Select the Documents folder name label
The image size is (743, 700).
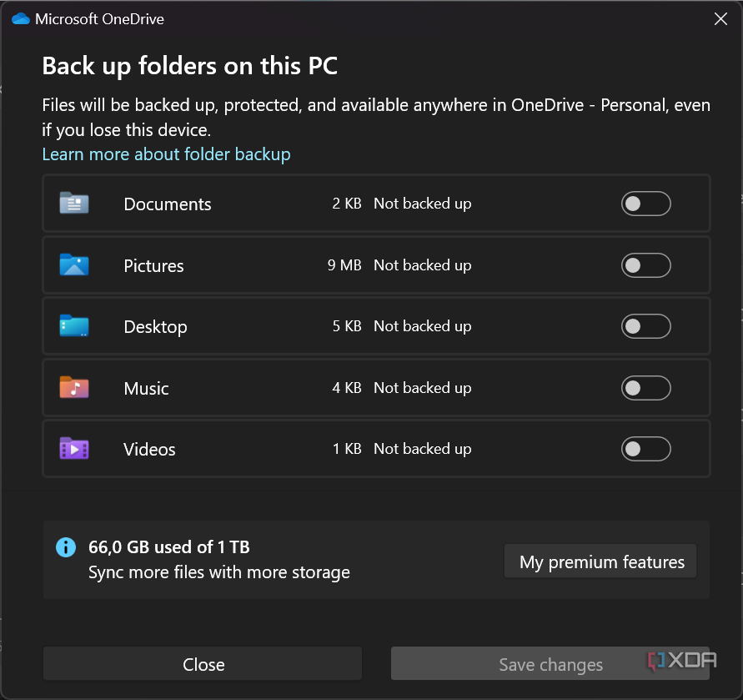[x=168, y=204]
